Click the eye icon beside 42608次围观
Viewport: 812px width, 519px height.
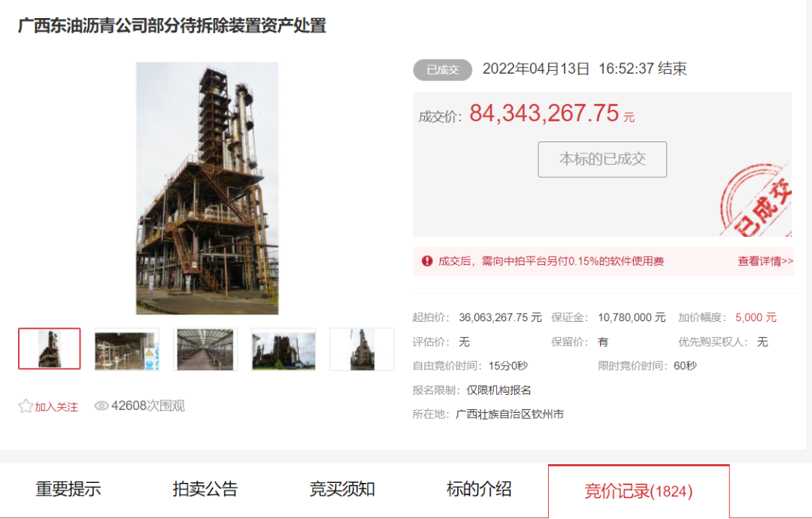pos(101,406)
